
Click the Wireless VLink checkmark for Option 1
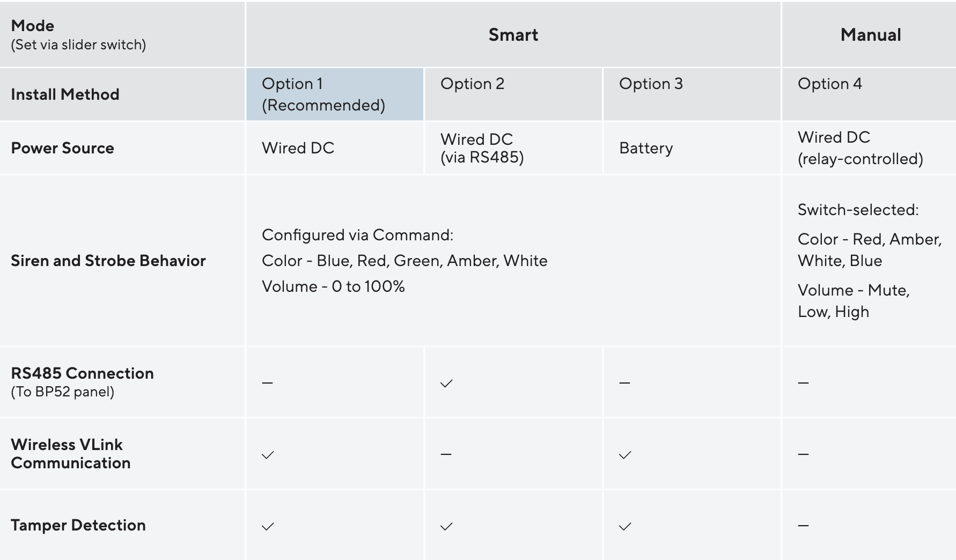pyautogui.click(x=268, y=455)
